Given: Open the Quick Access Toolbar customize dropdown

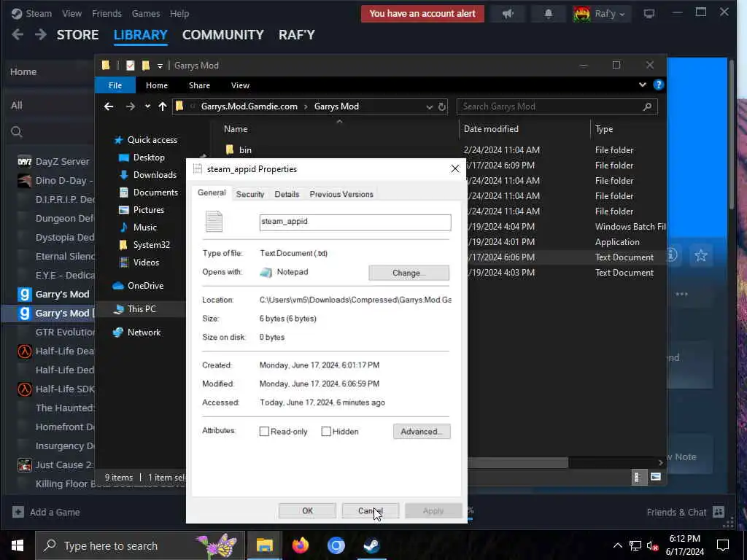Looking at the screenshot, I should click(x=160, y=66).
